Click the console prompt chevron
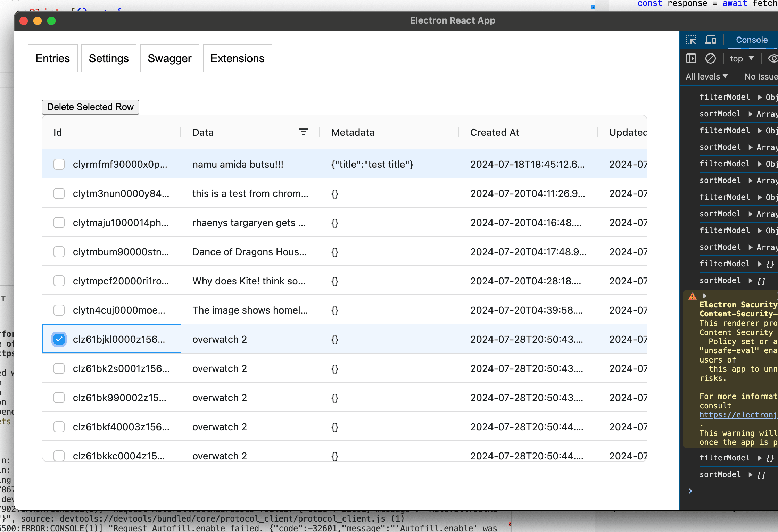This screenshot has width=778, height=532. tap(690, 491)
